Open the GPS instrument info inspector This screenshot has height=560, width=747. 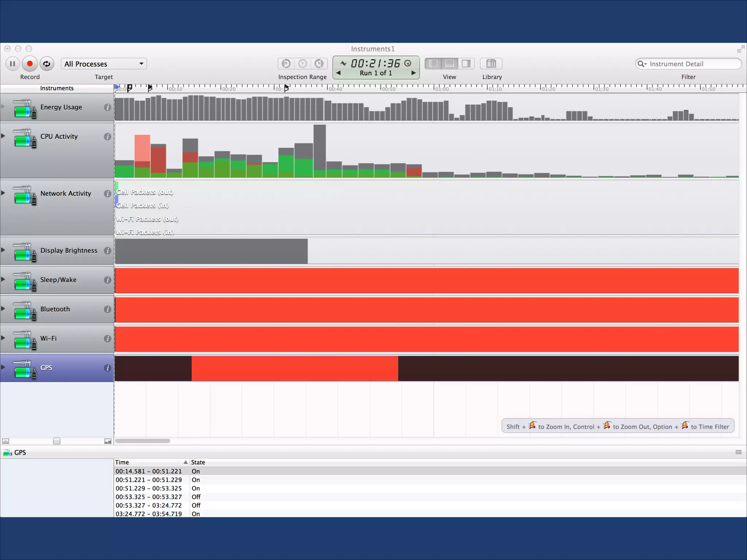coord(107,368)
